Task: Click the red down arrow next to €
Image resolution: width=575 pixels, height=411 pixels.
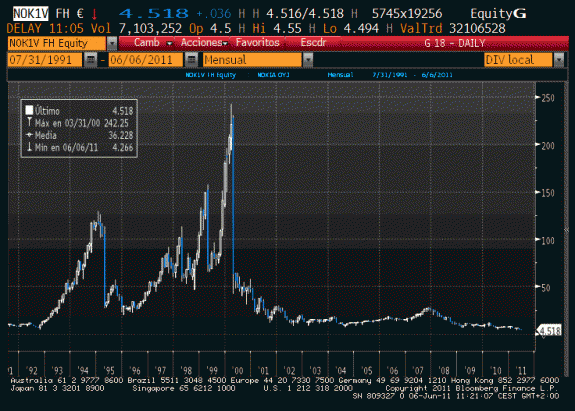Action: coord(94,14)
